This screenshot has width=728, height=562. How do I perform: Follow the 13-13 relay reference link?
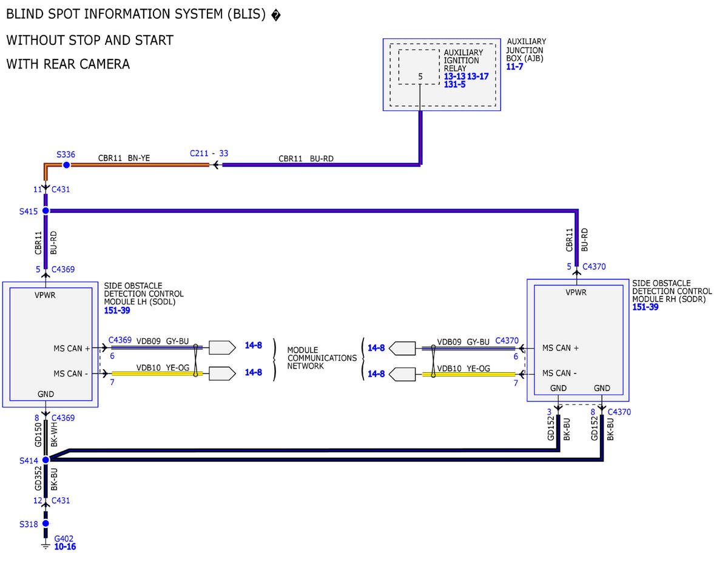click(x=454, y=77)
